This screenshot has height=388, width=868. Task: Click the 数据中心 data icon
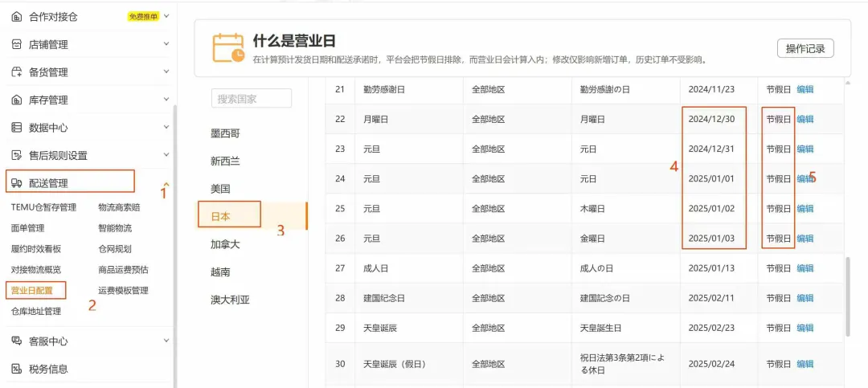[17, 127]
